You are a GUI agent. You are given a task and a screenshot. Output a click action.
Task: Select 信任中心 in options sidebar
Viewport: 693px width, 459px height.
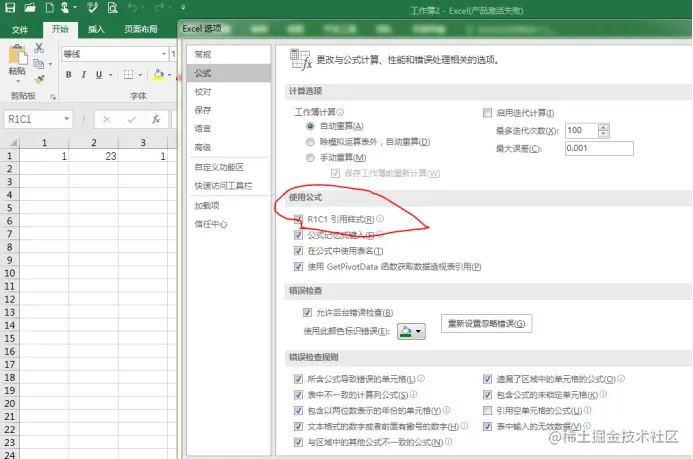[228, 224]
